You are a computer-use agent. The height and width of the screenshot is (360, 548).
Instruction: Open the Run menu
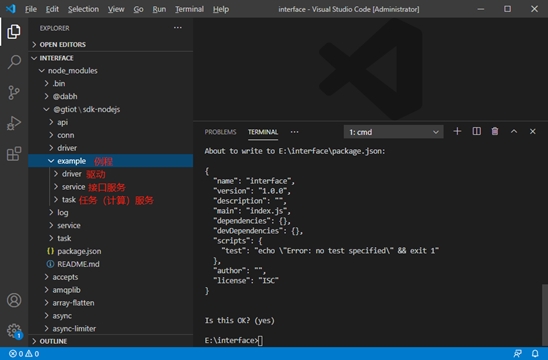point(159,9)
